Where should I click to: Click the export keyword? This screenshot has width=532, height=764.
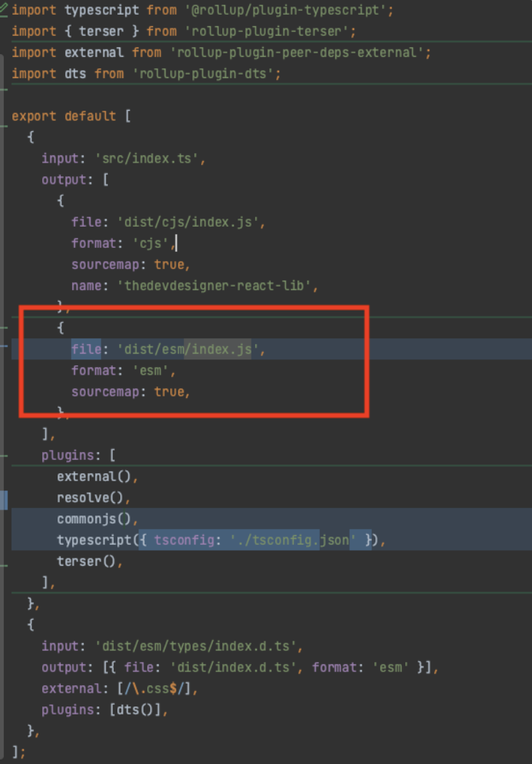[34, 117]
